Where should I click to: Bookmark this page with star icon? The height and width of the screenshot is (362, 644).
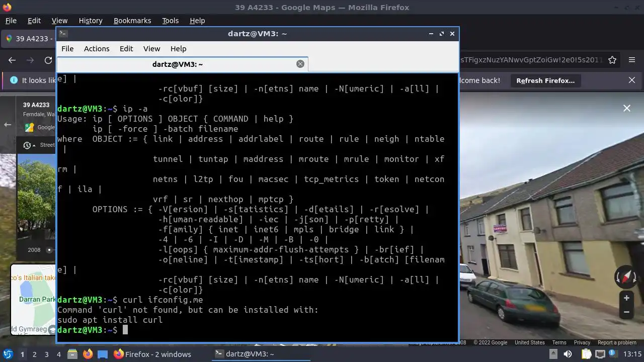(612, 60)
